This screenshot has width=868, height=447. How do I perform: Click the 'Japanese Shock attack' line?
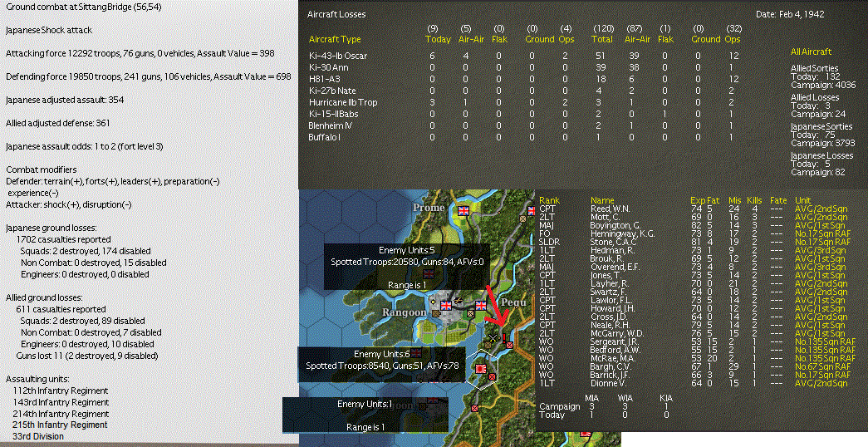pyautogui.click(x=49, y=30)
